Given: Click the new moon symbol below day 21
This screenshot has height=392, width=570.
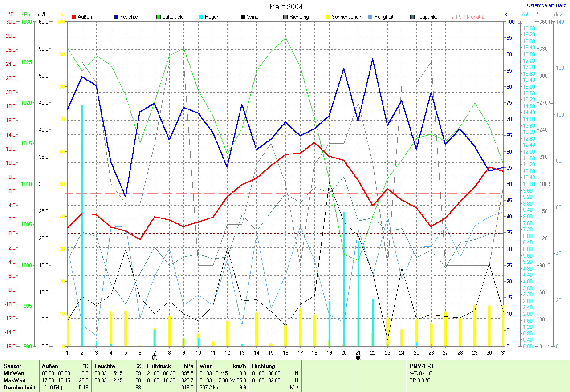Looking at the screenshot, I should click(x=358, y=357).
